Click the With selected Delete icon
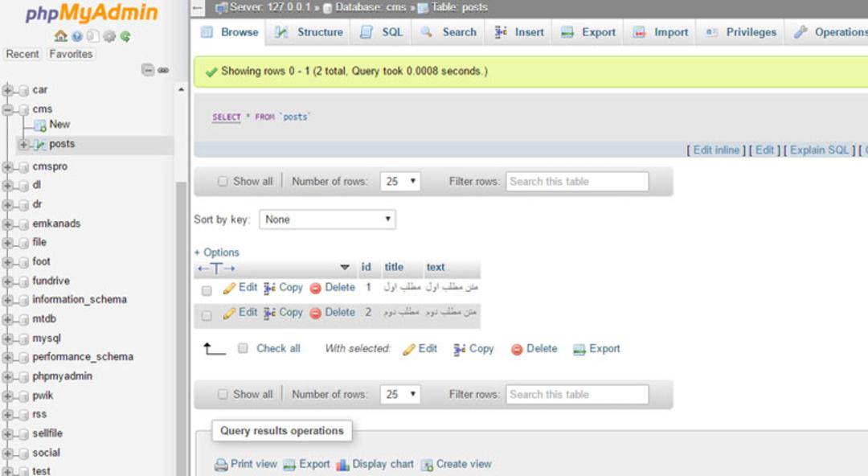This screenshot has width=868, height=476. click(x=517, y=349)
